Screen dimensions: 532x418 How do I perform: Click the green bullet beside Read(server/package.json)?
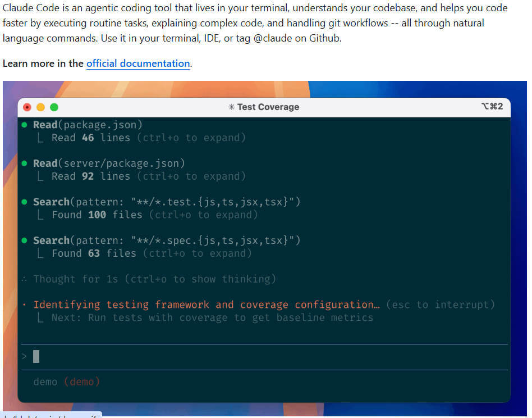point(25,163)
